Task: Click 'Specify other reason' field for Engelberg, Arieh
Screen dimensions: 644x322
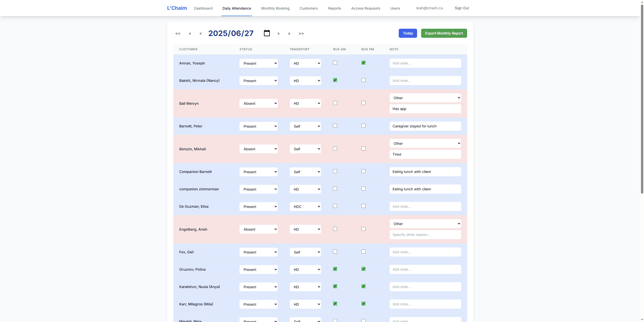Action: click(x=425, y=235)
